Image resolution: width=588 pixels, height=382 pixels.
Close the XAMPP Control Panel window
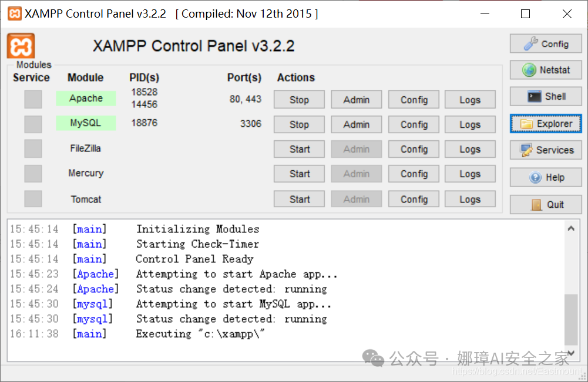tap(567, 14)
